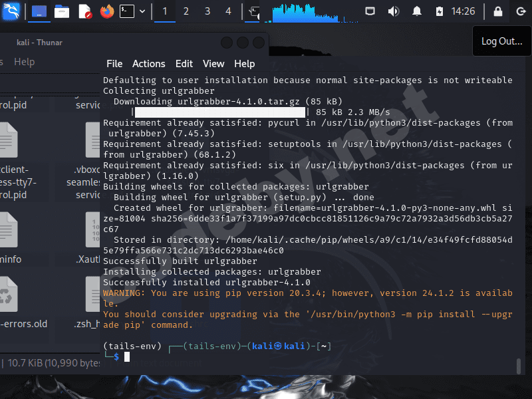Image resolution: width=532 pixels, height=399 pixels.
Task: Switch to workspace 3
Action: (x=207, y=11)
